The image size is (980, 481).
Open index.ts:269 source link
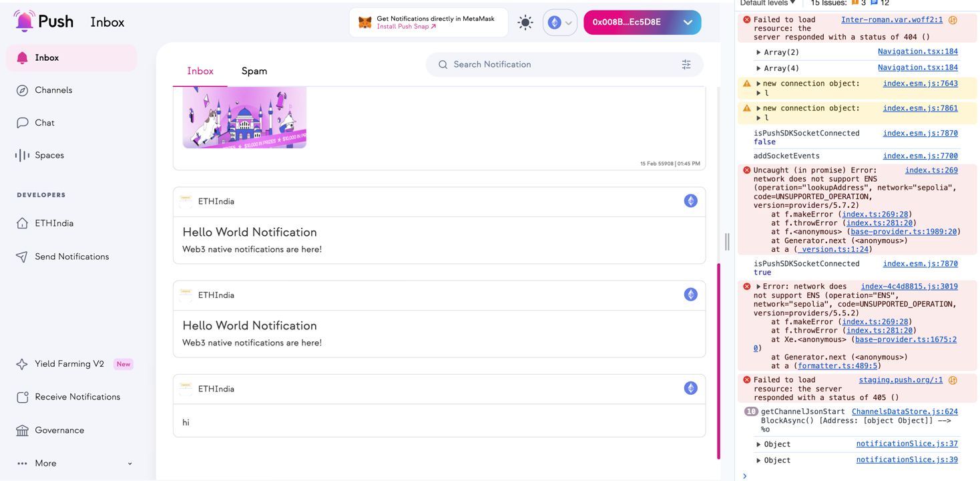(x=931, y=170)
